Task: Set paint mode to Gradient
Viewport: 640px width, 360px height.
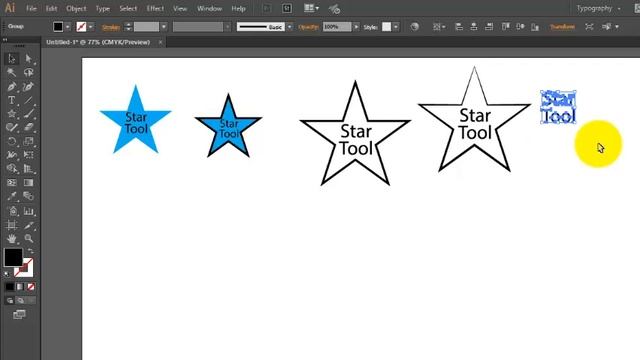Action: 20,287
